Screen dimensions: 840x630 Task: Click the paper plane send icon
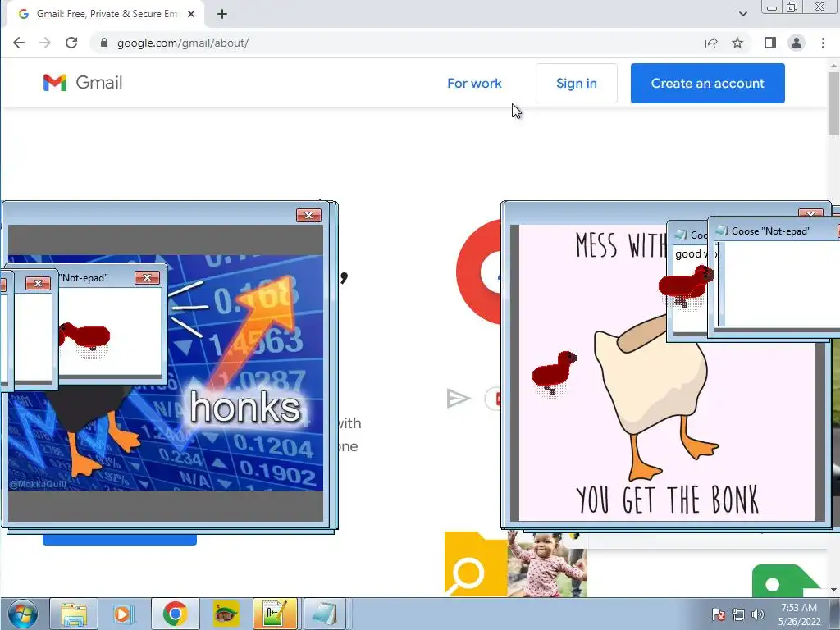point(459,398)
